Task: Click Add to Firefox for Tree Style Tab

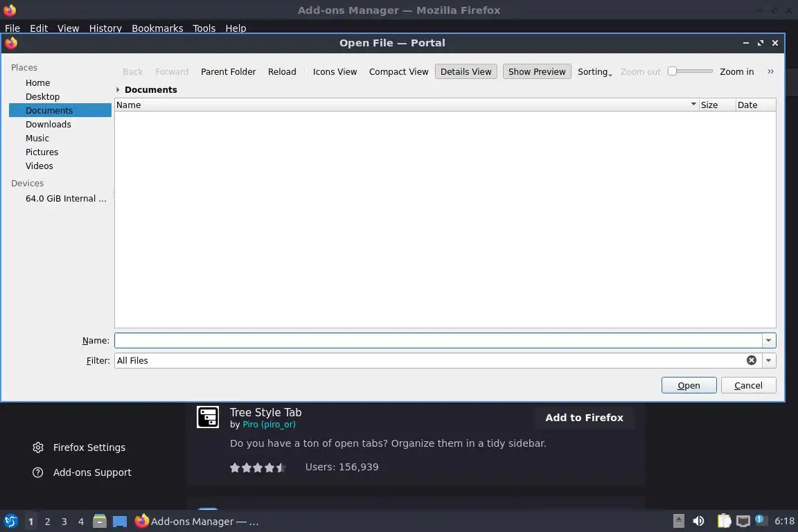Action: point(584,418)
